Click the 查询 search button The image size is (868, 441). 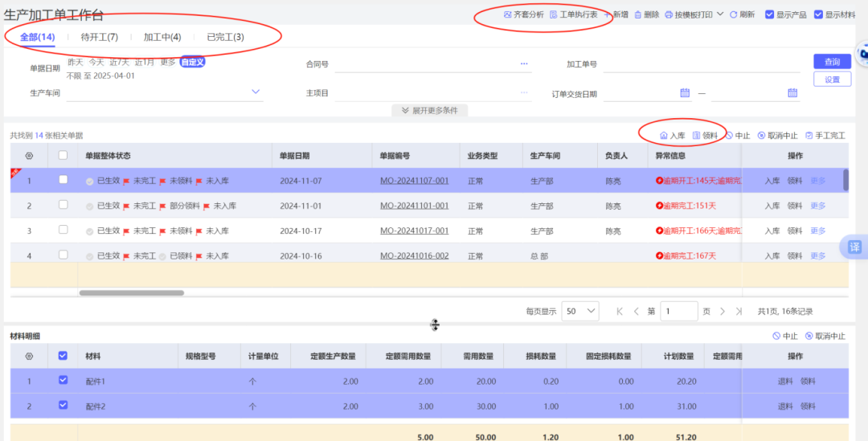[x=832, y=62]
